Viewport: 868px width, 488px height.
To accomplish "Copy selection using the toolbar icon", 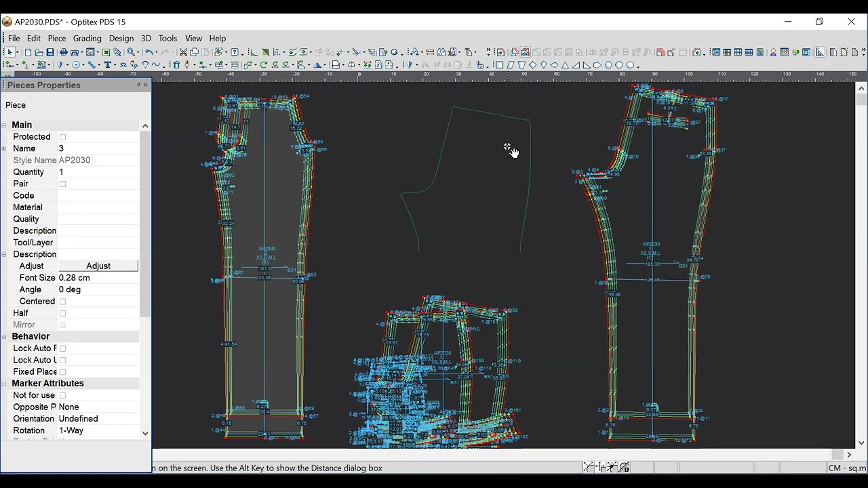I will 194,52.
